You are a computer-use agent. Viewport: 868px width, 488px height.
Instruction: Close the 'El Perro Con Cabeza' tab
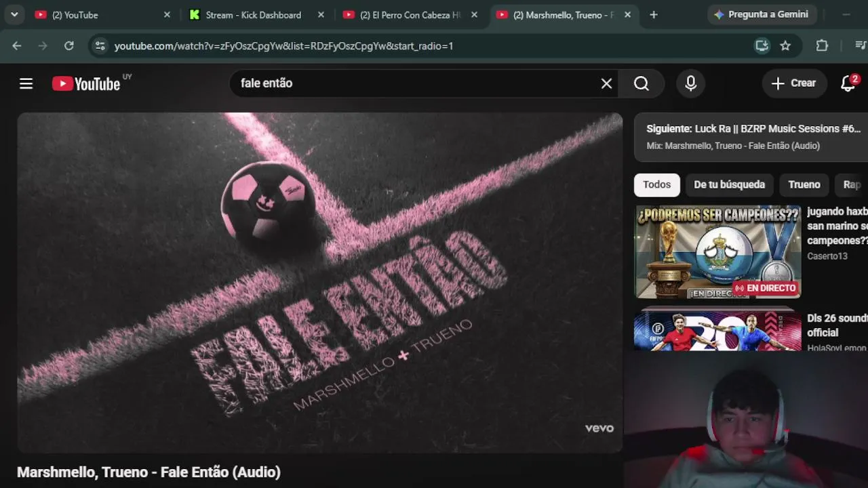[x=475, y=15]
